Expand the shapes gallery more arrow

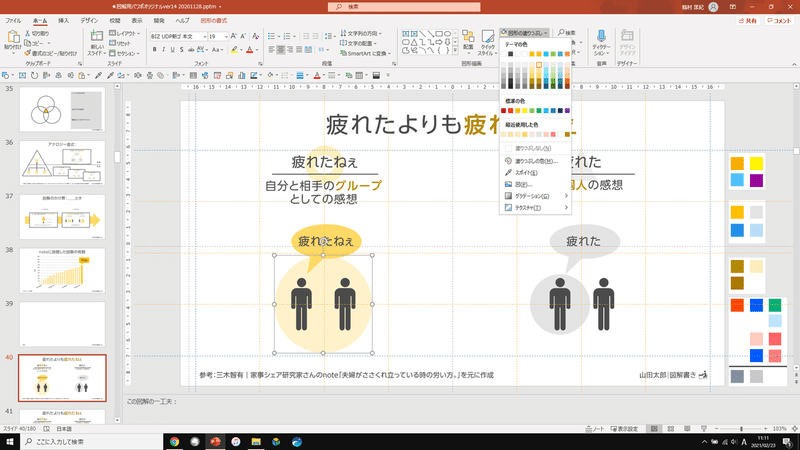455,51
